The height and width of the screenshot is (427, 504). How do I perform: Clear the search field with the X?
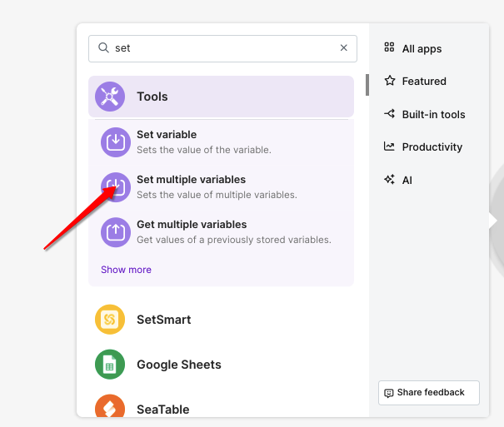click(x=343, y=48)
